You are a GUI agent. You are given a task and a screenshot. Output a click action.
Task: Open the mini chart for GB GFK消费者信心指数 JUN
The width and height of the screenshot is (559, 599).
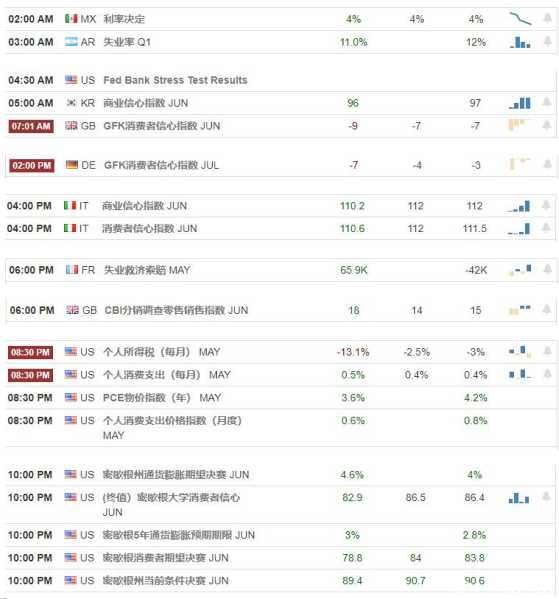coord(519,125)
